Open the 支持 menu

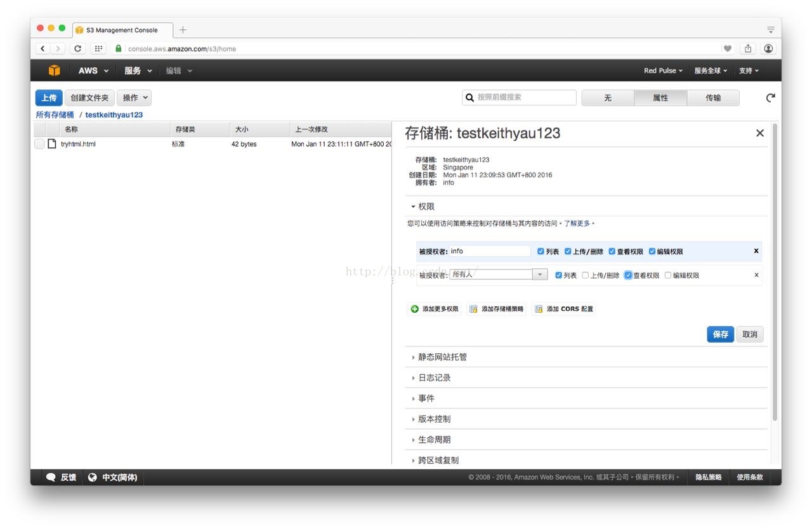[x=749, y=70]
